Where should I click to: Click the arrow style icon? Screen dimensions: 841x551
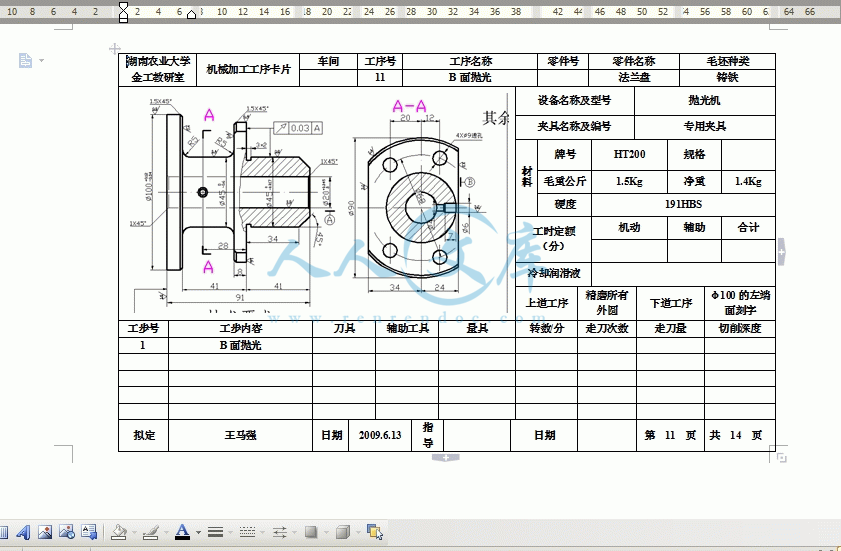click(x=279, y=532)
